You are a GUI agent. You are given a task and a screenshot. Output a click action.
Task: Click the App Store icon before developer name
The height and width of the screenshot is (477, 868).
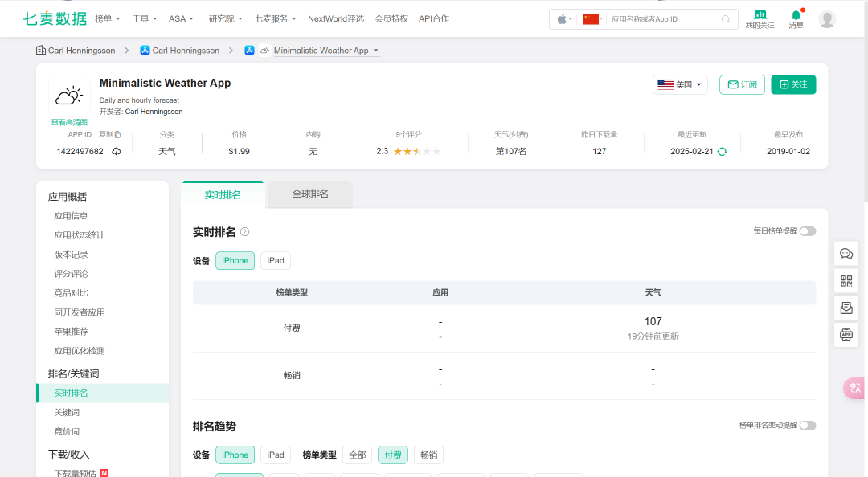[145, 51]
